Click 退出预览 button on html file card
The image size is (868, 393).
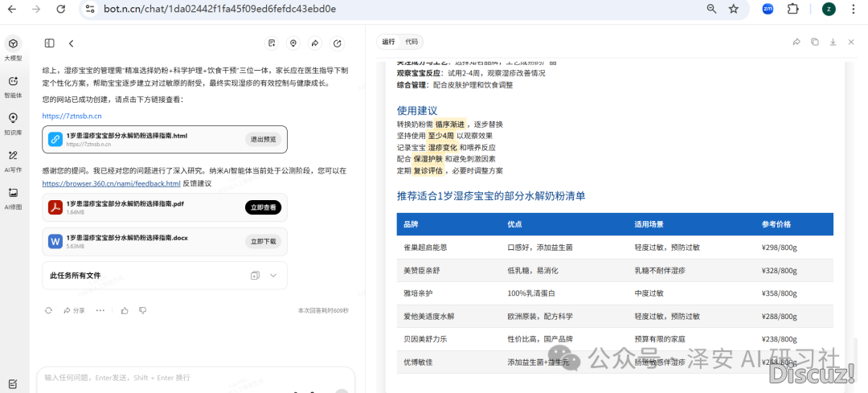click(263, 139)
